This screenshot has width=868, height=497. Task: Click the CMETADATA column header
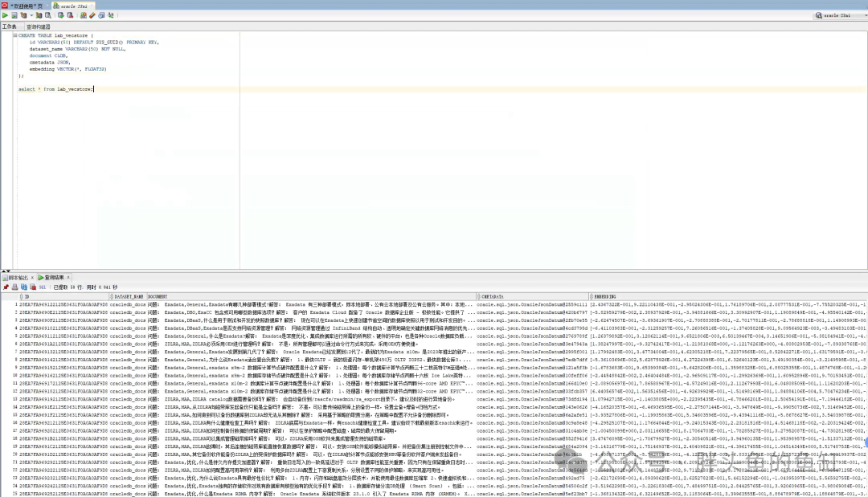coord(533,297)
